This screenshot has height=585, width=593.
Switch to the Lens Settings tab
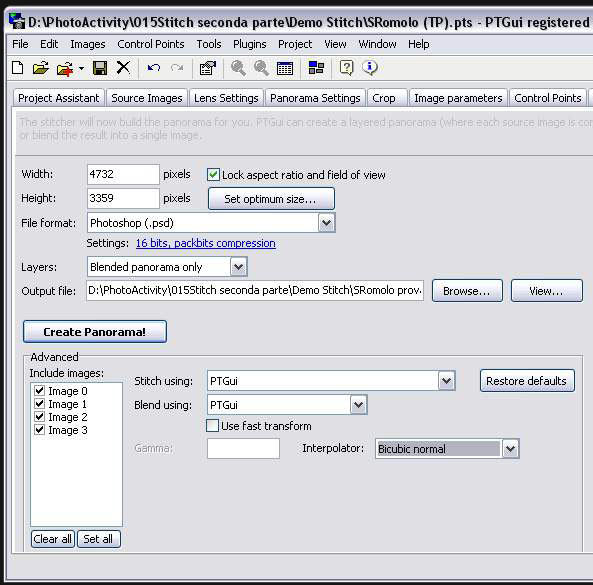(x=226, y=98)
